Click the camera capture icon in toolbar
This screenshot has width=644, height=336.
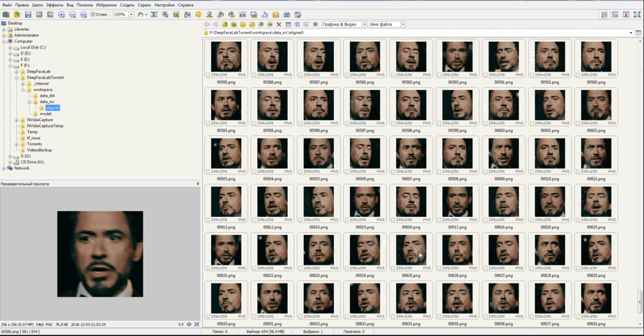(6, 15)
